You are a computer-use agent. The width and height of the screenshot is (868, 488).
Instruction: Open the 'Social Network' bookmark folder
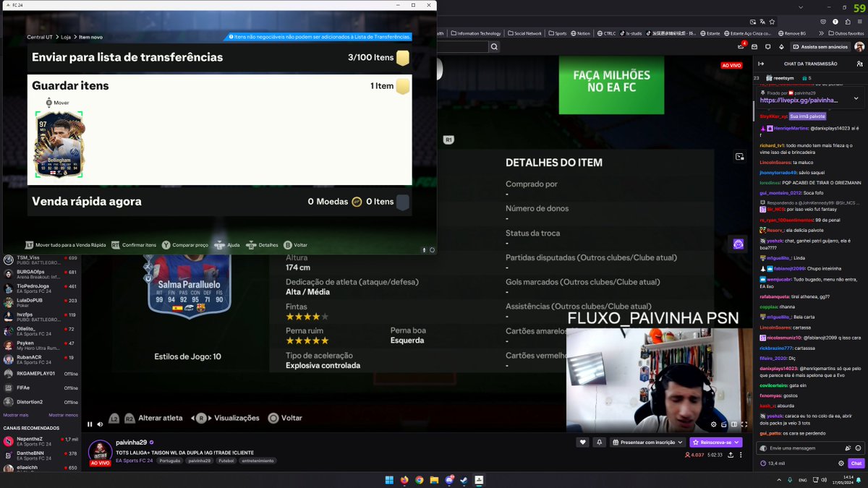click(x=524, y=33)
